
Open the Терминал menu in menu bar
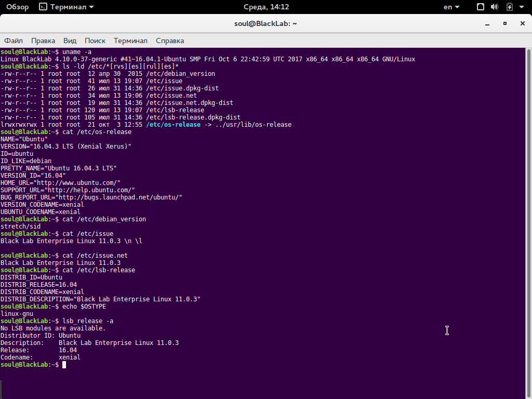click(x=130, y=41)
